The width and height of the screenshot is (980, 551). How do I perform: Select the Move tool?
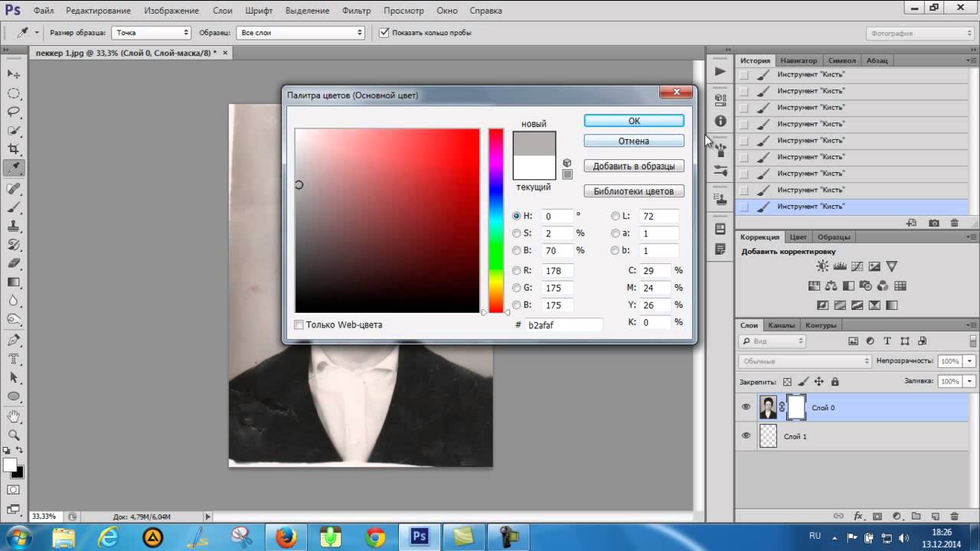point(14,74)
